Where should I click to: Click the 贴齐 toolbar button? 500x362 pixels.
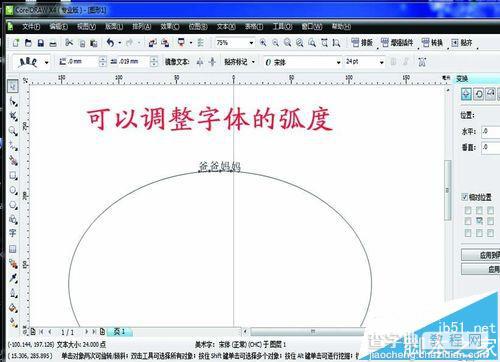pos(462,43)
